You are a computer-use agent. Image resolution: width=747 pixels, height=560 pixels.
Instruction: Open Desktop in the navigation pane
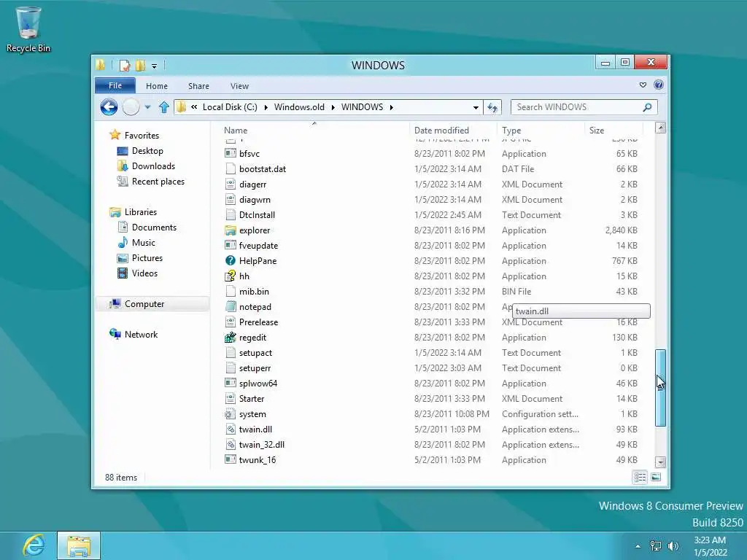(147, 150)
